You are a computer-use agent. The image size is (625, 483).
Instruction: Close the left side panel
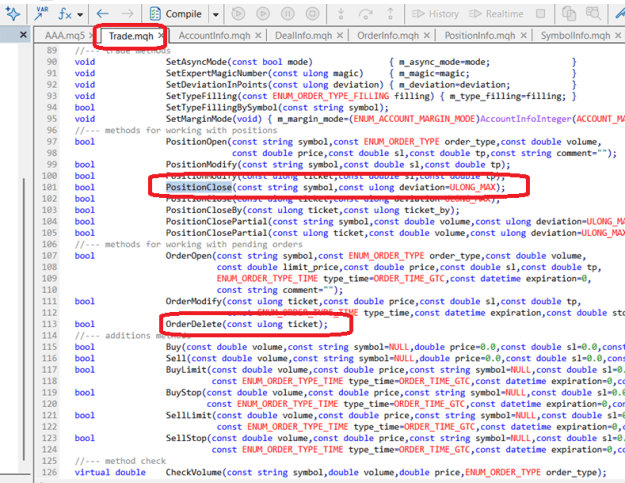[x=23, y=35]
